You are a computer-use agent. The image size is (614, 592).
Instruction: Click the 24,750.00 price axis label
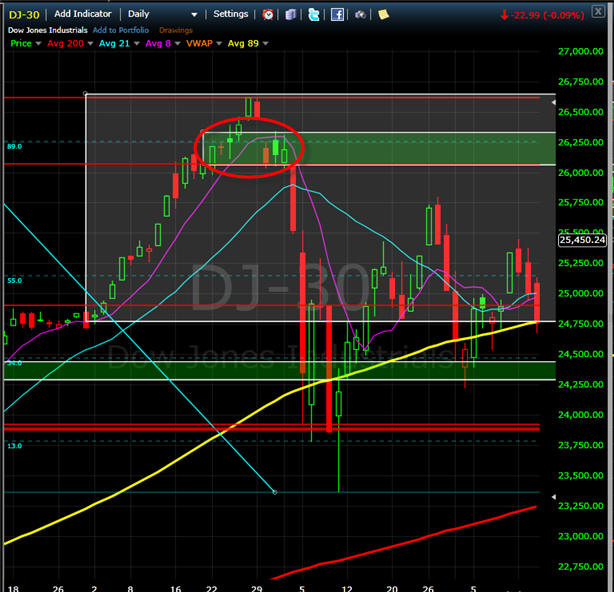(580, 324)
